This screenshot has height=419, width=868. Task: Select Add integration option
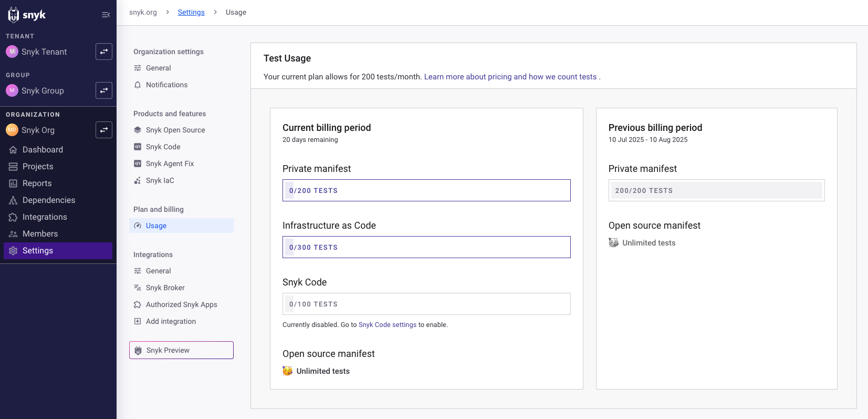(171, 321)
